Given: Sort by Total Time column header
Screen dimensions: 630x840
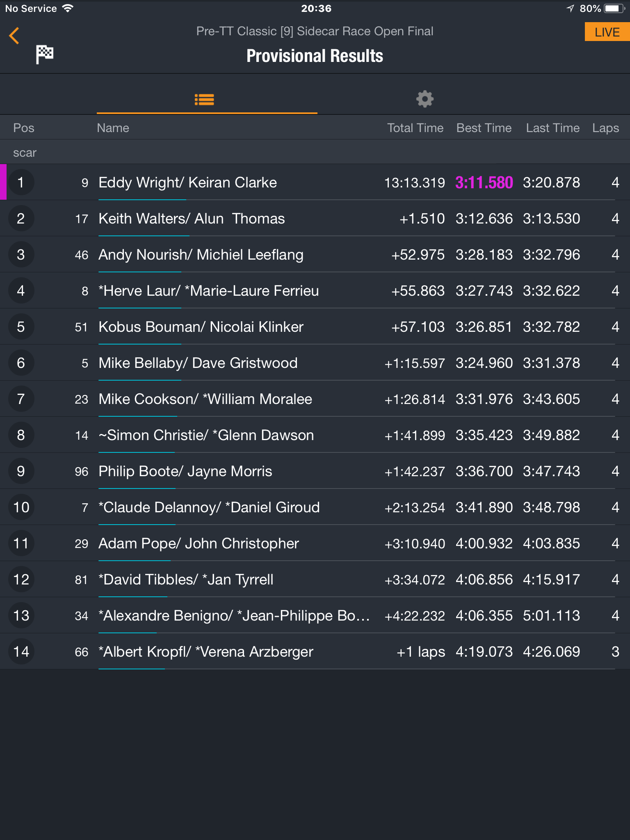Looking at the screenshot, I should (415, 128).
